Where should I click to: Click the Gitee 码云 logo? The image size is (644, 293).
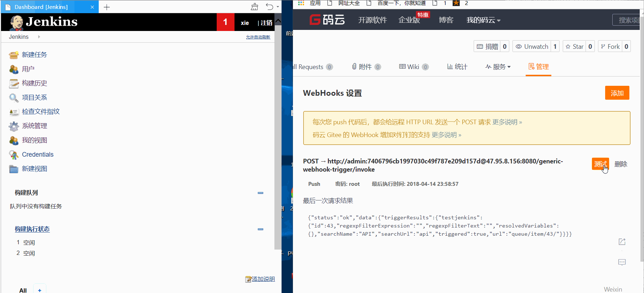click(x=327, y=20)
